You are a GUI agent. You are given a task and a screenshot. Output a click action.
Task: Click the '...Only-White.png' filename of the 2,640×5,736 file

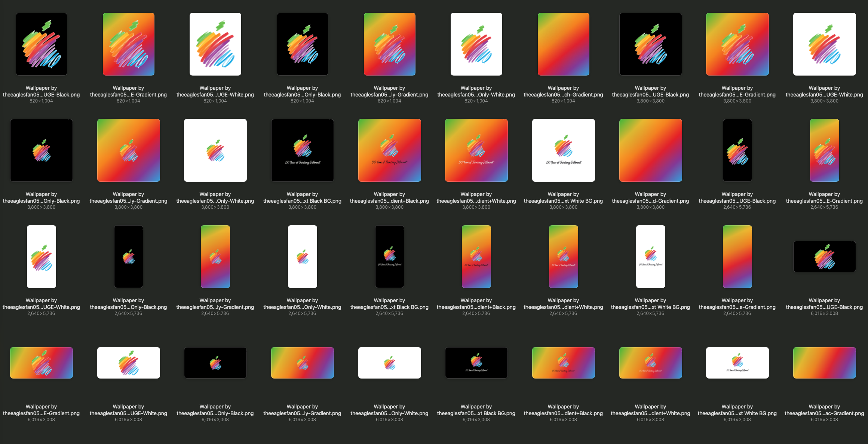303,307
